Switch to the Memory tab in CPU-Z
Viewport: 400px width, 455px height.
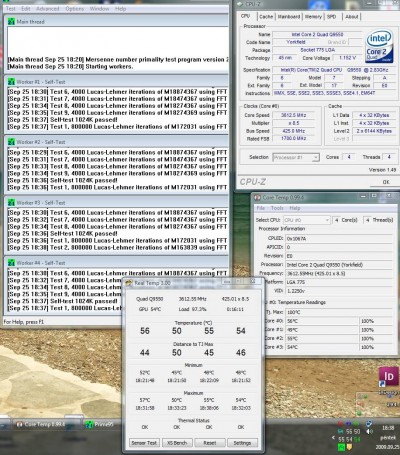pyautogui.click(x=313, y=17)
